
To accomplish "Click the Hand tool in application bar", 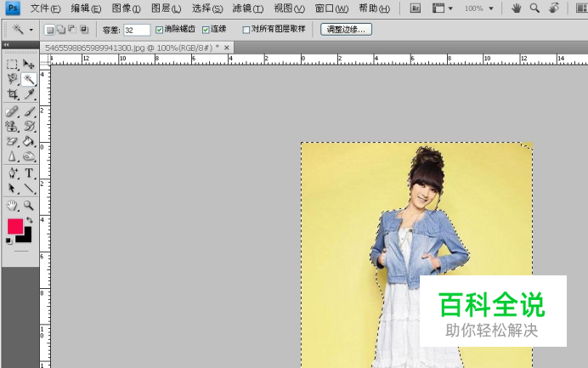I will (517, 8).
